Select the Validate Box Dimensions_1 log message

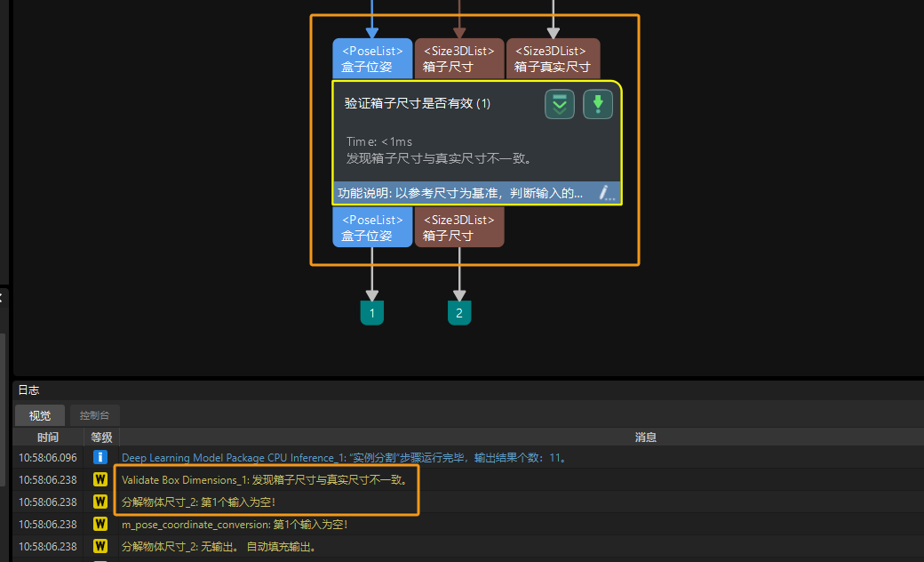click(265, 480)
